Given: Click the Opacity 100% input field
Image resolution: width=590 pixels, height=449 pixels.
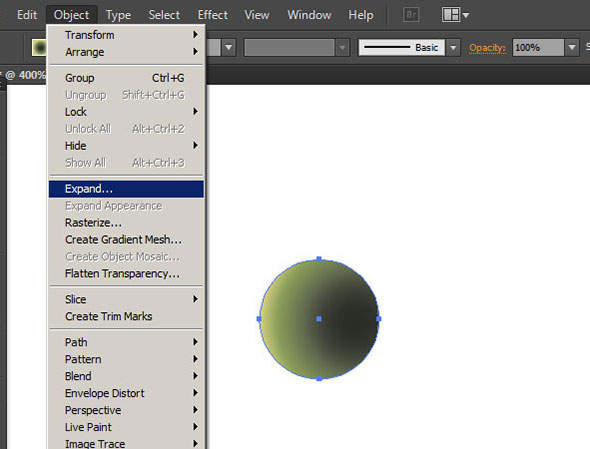Looking at the screenshot, I should 538,48.
